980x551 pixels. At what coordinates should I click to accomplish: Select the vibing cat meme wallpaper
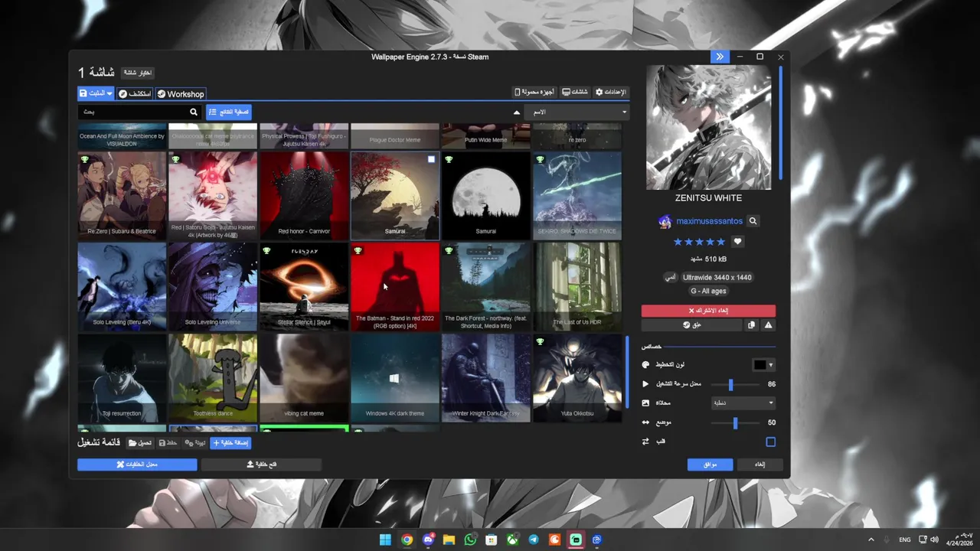click(304, 378)
